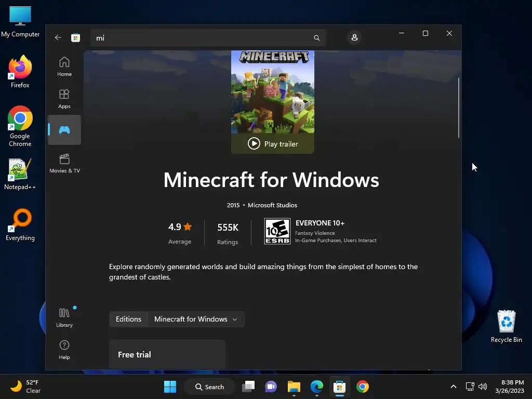The height and width of the screenshot is (399, 532).
Task: Go back with the Store back arrow
Action: pos(58,37)
